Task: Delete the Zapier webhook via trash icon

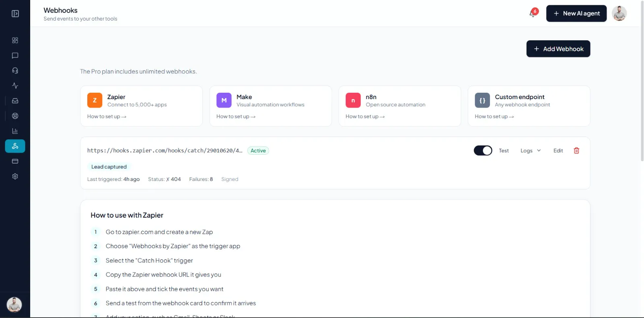Action: 576,150
